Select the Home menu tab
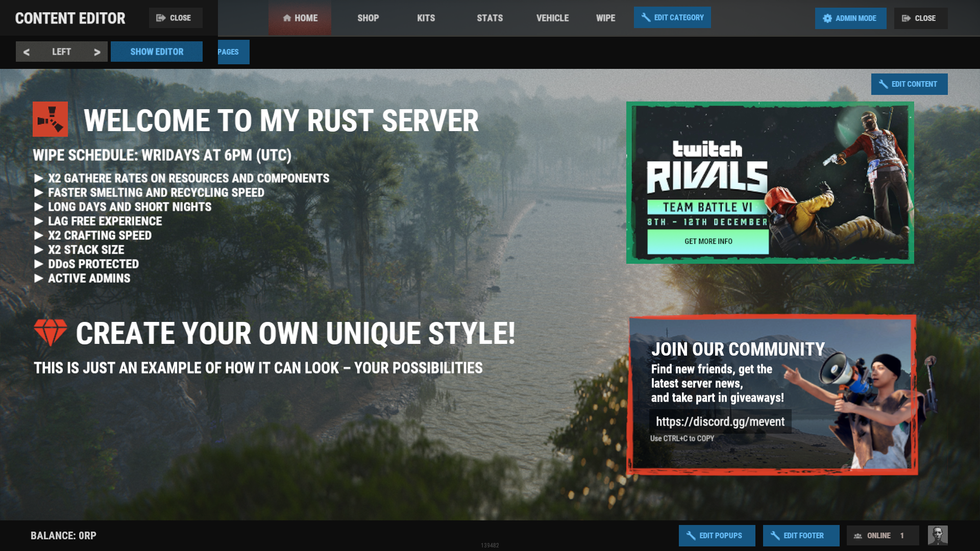 point(300,18)
